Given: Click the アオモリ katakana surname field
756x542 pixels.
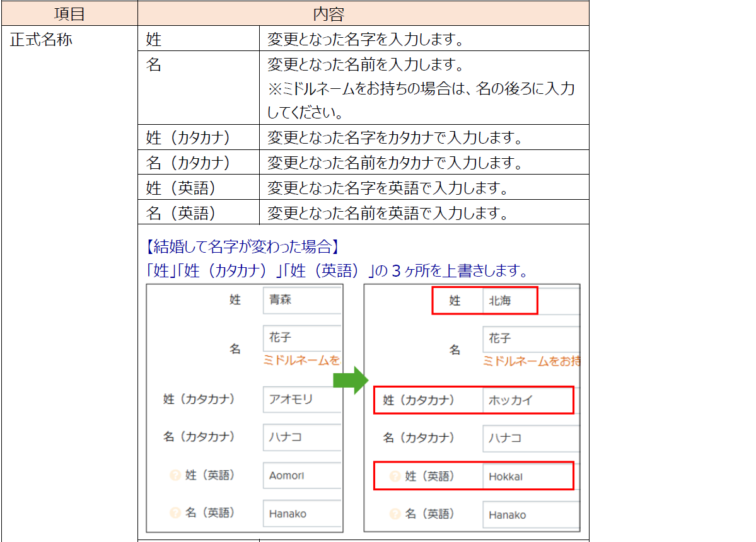Looking at the screenshot, I should [x=302, y=400].
